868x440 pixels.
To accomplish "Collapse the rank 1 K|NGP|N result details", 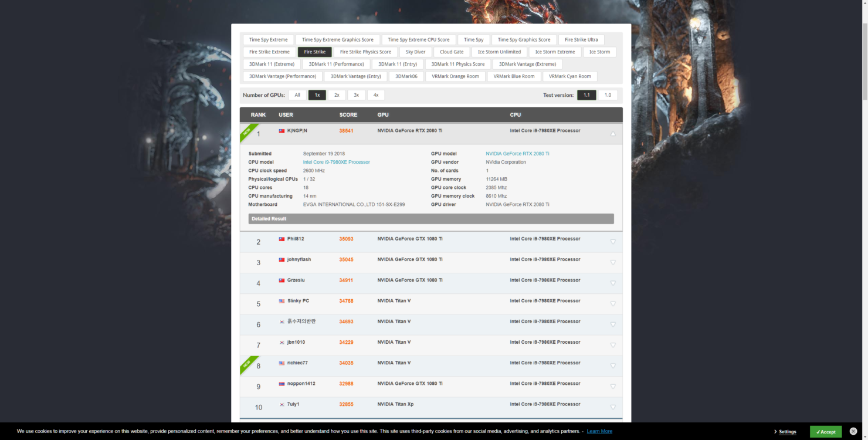I will [x=613, y=134].
